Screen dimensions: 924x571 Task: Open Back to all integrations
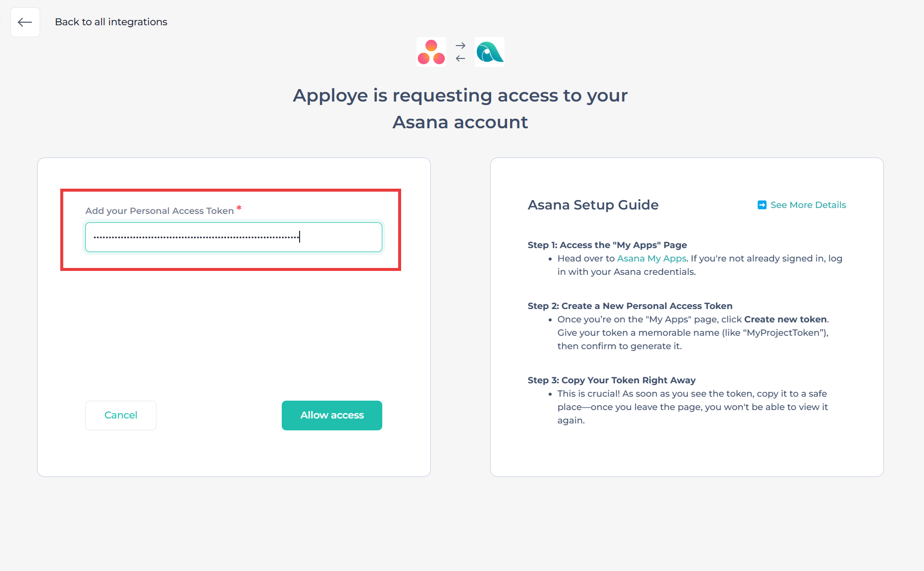tap(111, 22)
